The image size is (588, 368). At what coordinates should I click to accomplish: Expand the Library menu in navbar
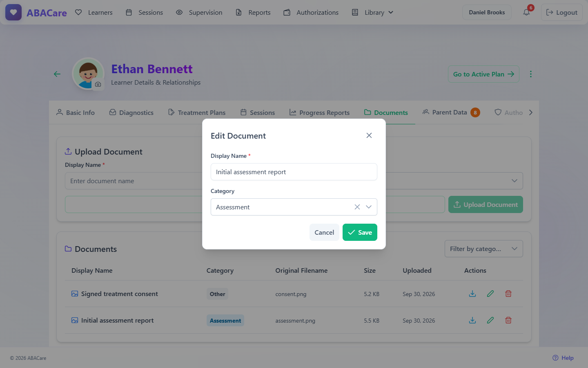(373, 12)
